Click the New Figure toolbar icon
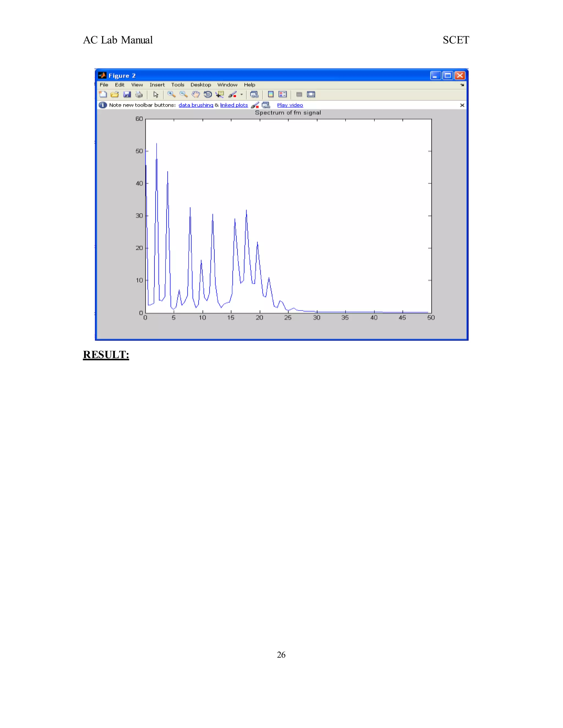 pos(103,95)
